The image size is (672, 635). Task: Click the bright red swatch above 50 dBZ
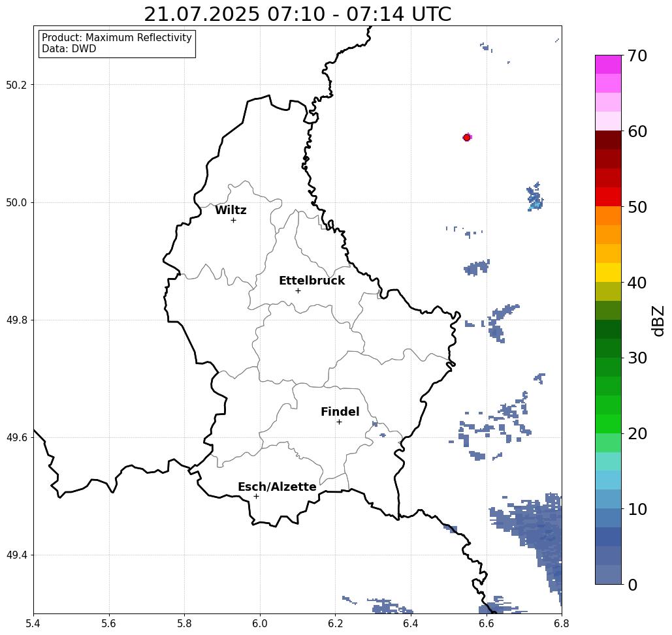[x=608, y=197]
